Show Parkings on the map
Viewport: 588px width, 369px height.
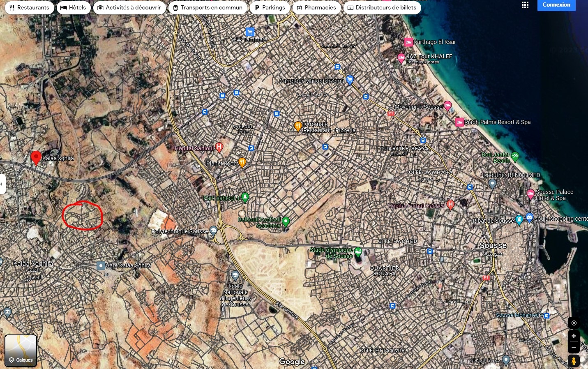(270, 8)
